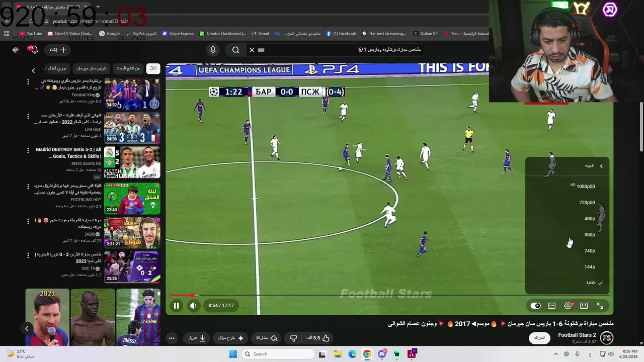
Task: Dislike the video with thumbs-down icon
Action: pos(294,338)
